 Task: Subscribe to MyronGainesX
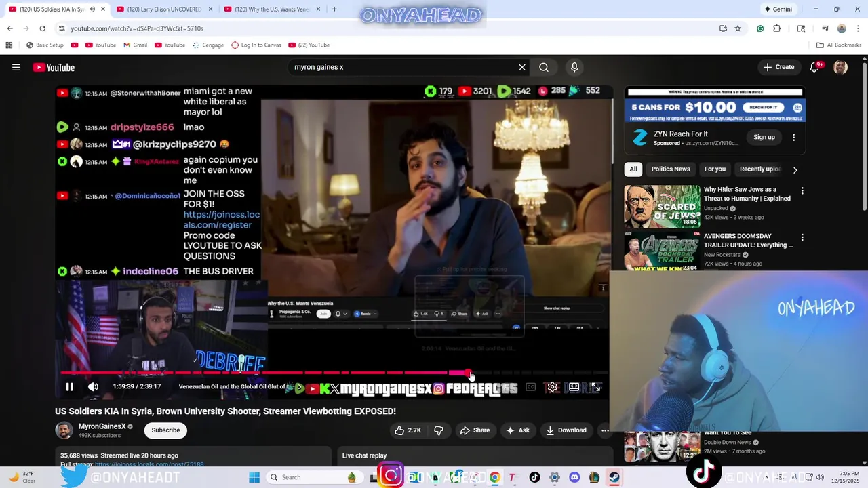[x=165, y=430]
